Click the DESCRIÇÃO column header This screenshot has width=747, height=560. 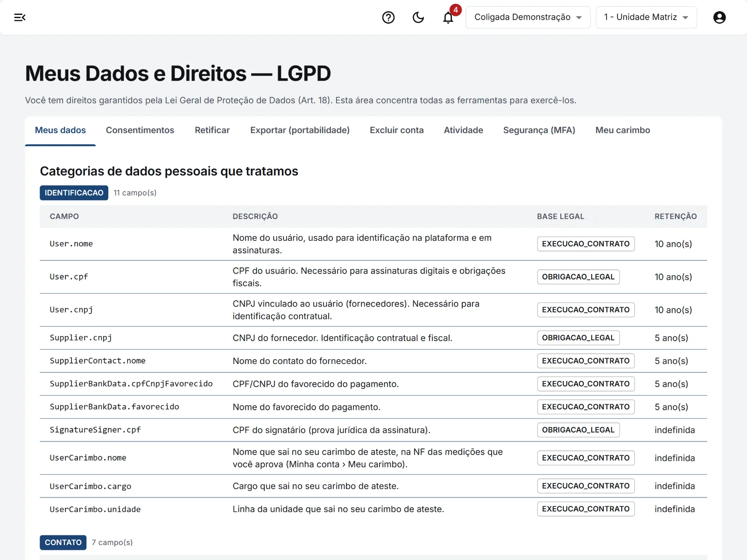pyautogui.click(x=255, y=217)
